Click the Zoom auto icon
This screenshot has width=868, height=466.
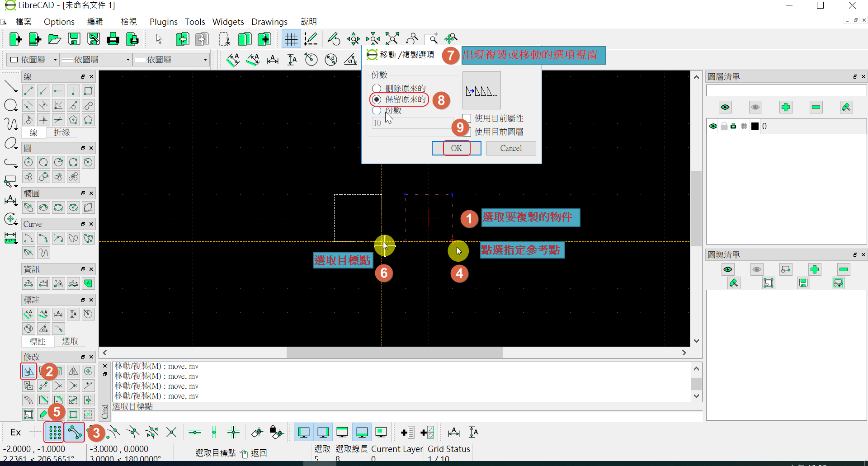[x=392, y=39]
